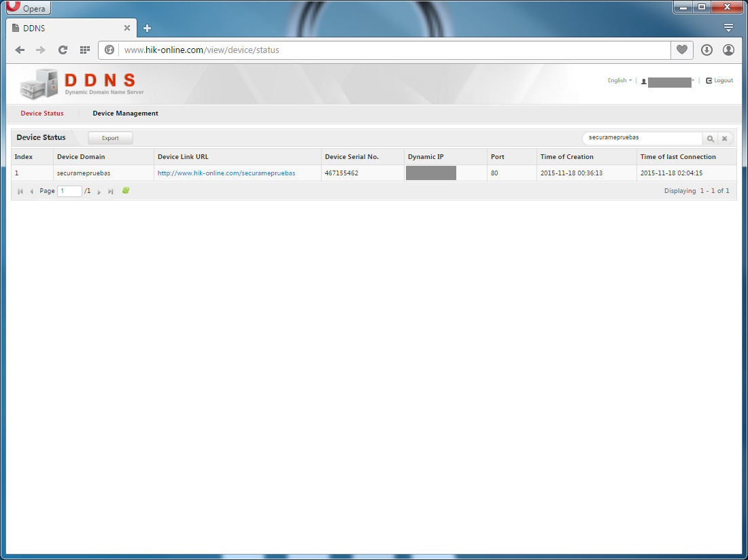Sort by the Device Link URL header
748x560 pixels.
point(237,157)
